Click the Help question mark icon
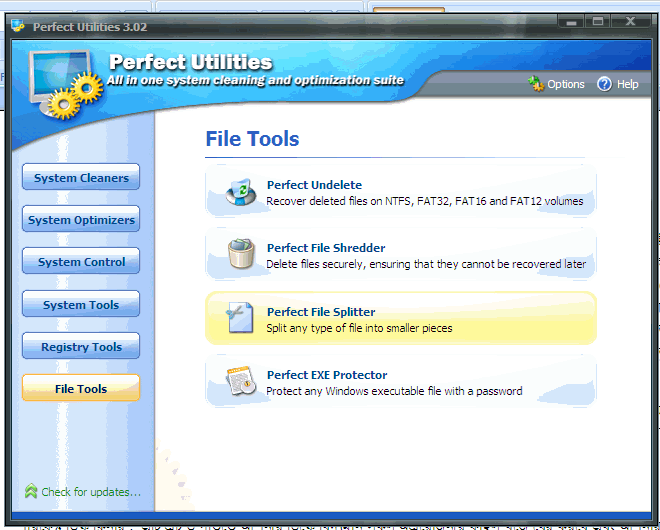660x530 pixels. point(604,84)
